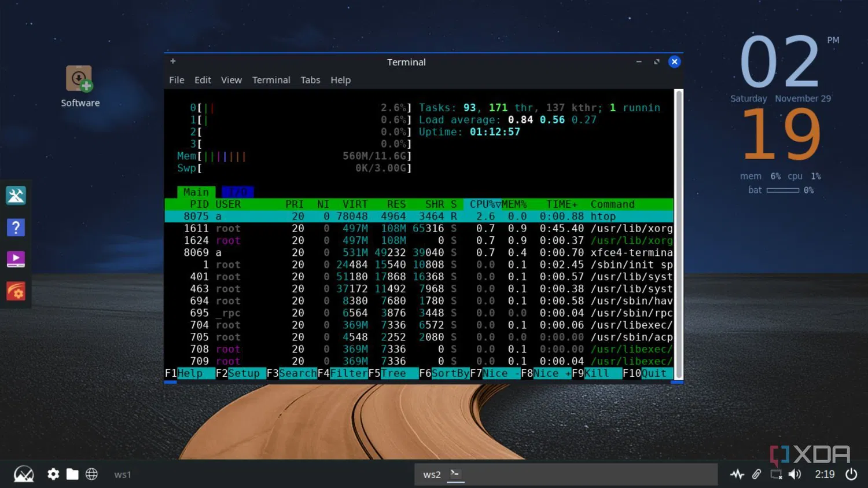
Task: Select process row PID 1 /sbin/init
Action: pos(419,265)
